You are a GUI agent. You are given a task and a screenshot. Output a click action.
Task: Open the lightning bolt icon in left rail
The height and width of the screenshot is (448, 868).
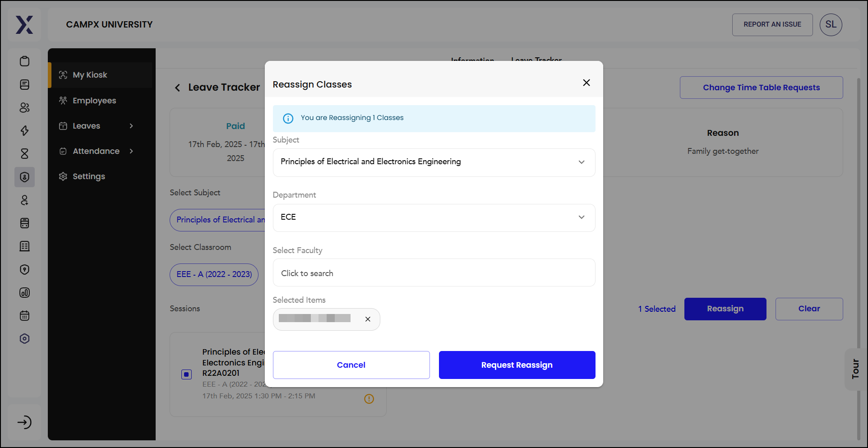pos(25,131)
